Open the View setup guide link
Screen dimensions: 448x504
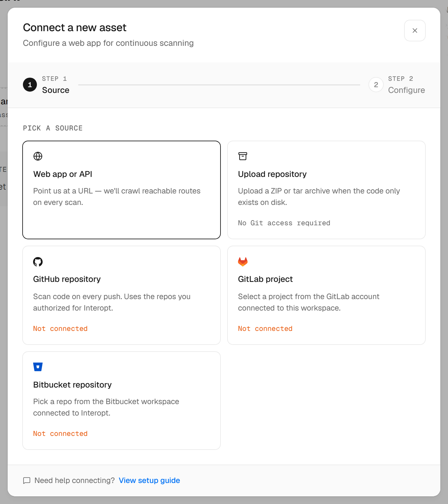(149, 480)
